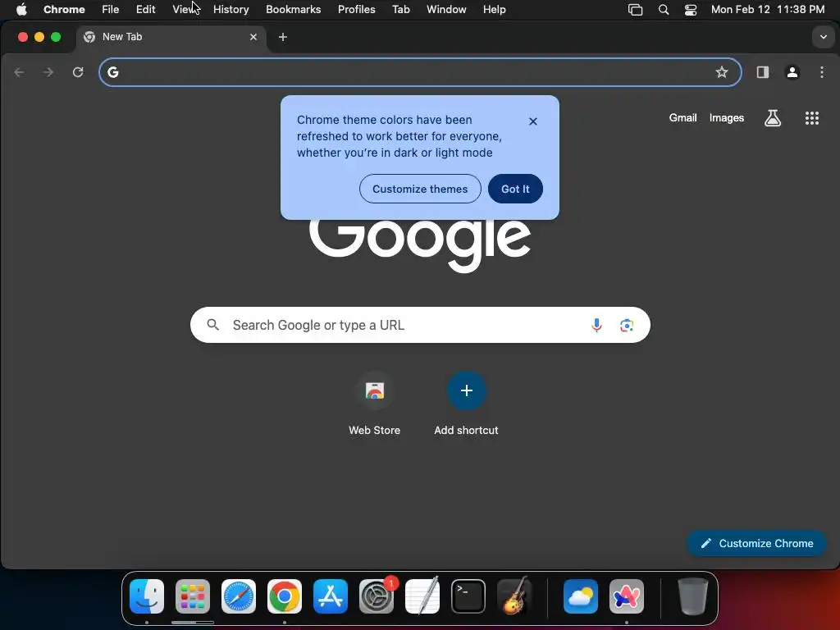Open Chrome's three-dot menu
840x630 pixels.
click(x=822, y=72)
